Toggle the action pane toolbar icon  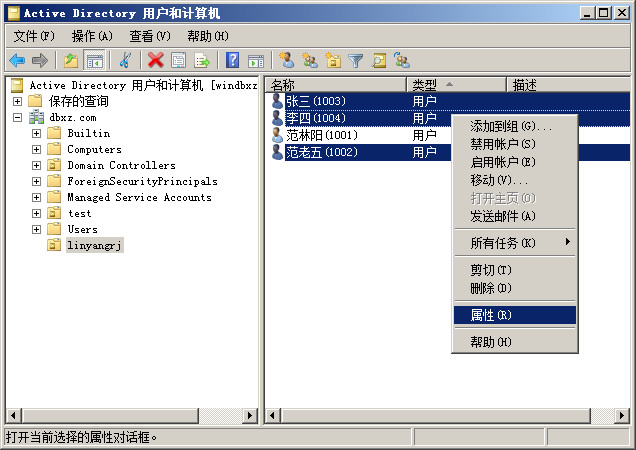point(256,61)
